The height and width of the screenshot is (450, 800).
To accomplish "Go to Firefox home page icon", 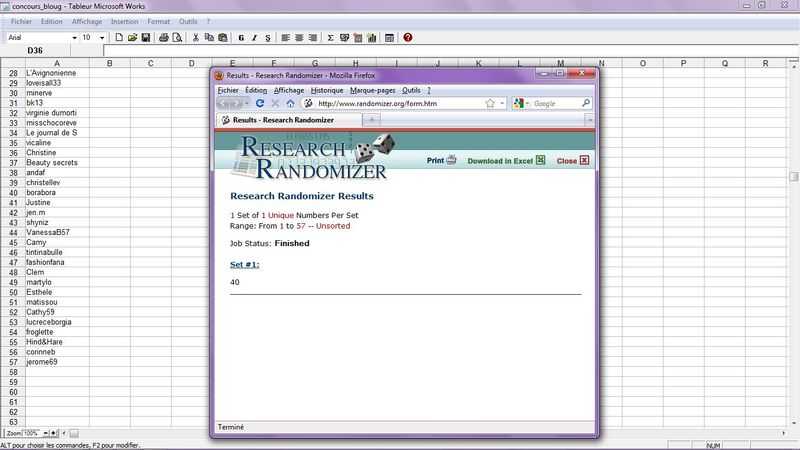I will click(x=290, y=103).
